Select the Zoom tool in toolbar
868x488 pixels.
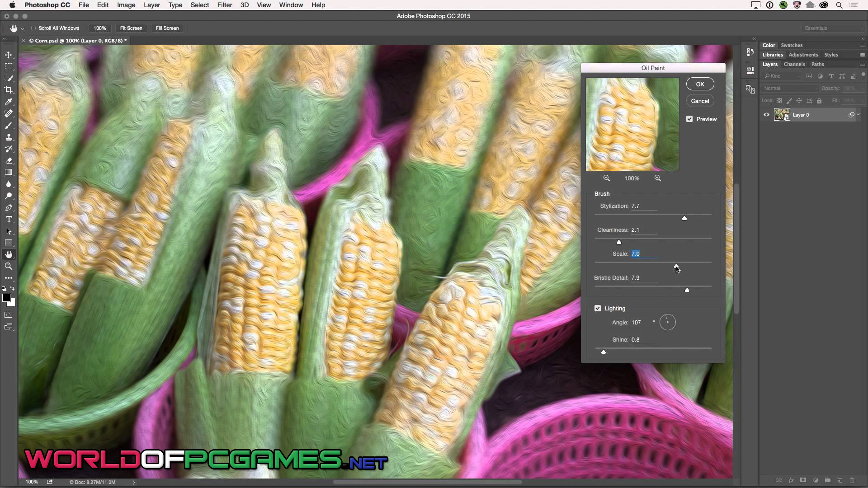click(x=9, y=266)
